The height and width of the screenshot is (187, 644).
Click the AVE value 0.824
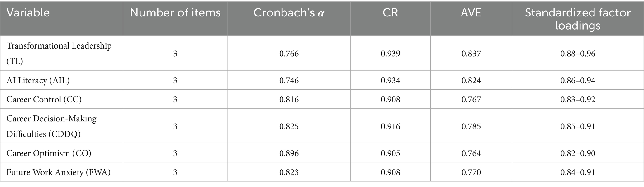tap(471, 81)
